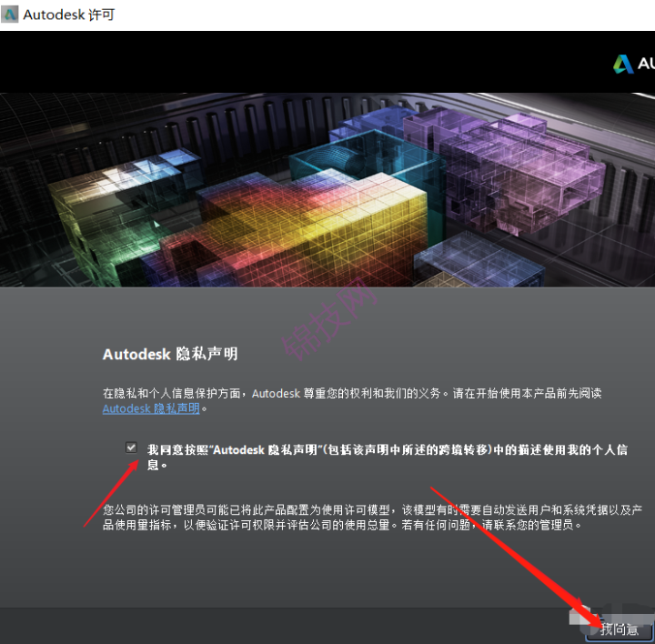Click the paragraph starting 在隐私和个人信息保护方面

(x=352, y=400)
